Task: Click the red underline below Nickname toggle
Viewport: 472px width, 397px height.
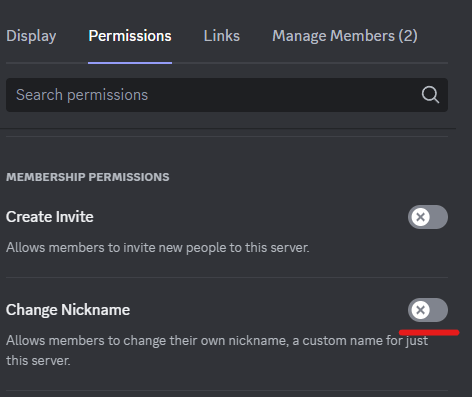Action: pos(429,332)
